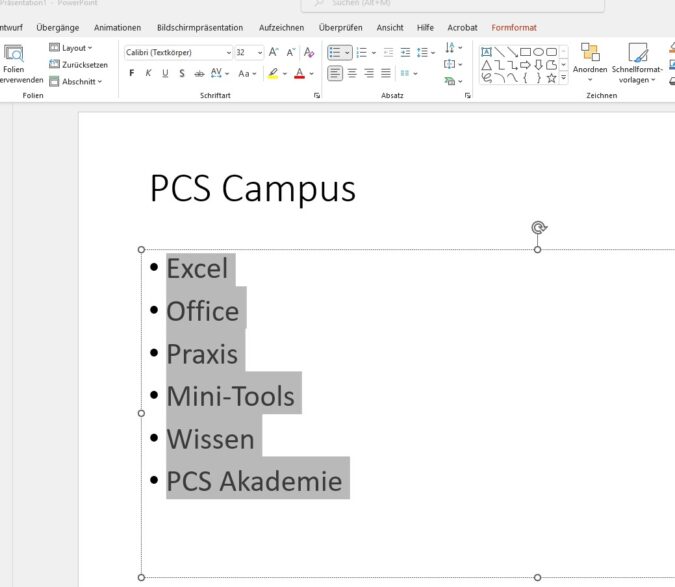
Task: Align text left
Action: coord(335,74)
